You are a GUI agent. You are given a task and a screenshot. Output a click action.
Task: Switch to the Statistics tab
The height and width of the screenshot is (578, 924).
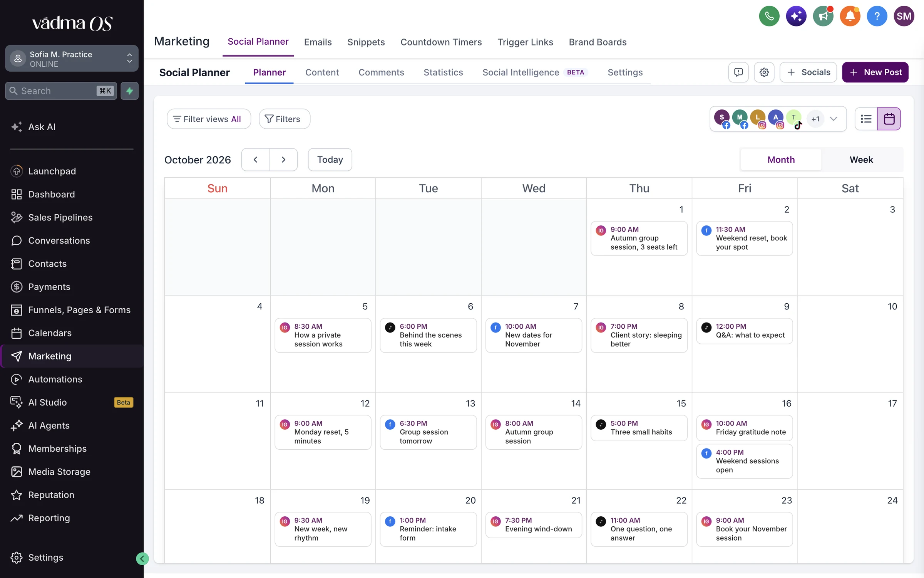click(443, 72)
